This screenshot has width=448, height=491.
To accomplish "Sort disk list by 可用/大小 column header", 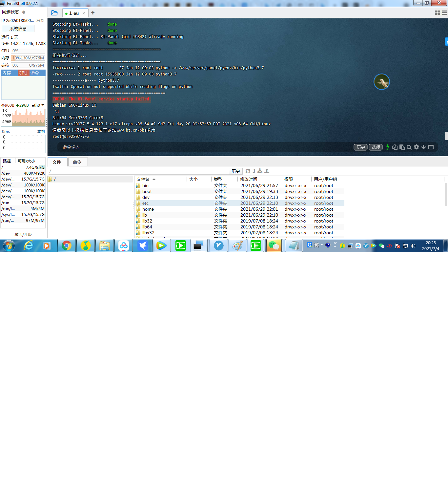I will coord(30,161).
